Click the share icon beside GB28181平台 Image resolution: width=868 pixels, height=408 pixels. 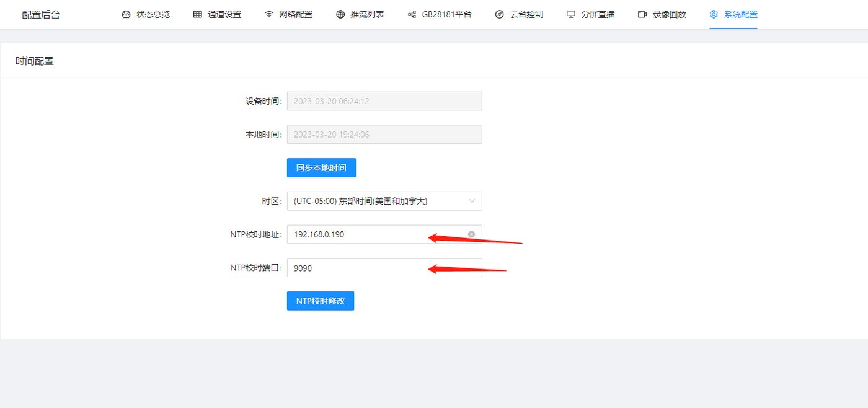click(412, 14)
